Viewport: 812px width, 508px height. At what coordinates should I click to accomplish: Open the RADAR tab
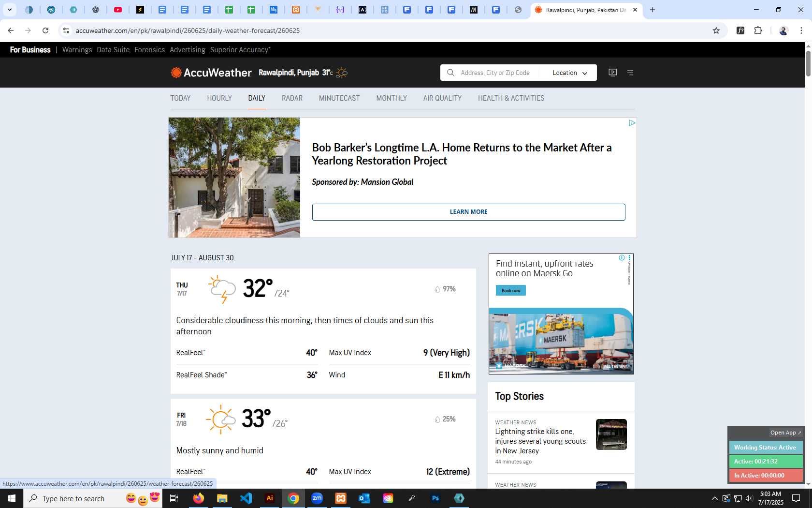(292, 98)
